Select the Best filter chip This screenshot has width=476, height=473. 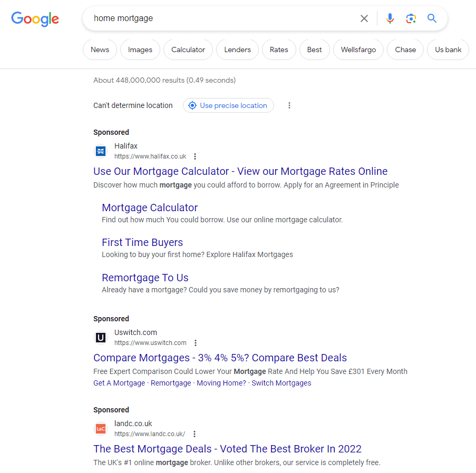tap(314, 50)
